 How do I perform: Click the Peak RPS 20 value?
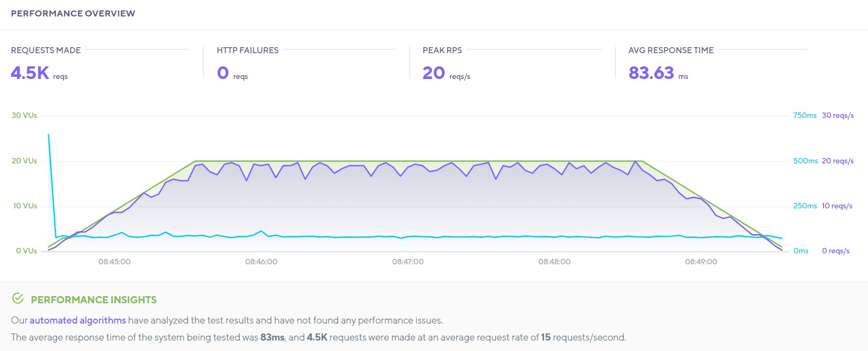click(x=434, y=73)
